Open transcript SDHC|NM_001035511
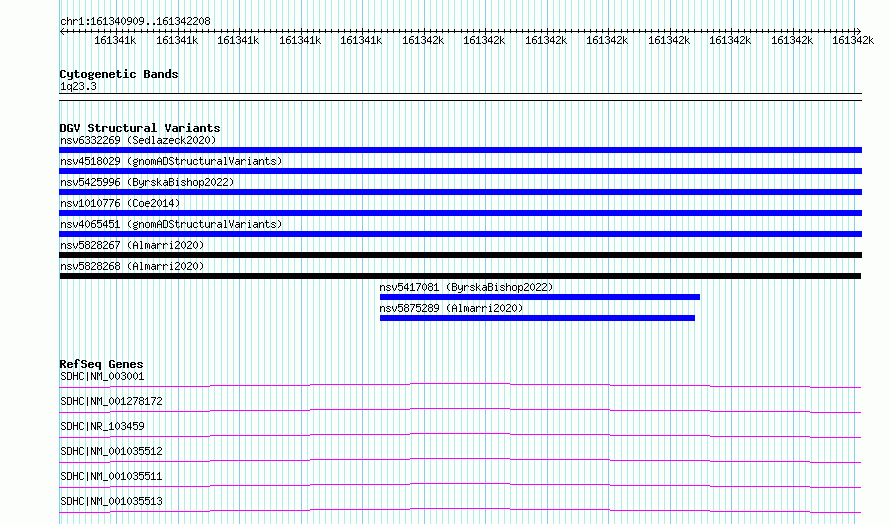 111,476
